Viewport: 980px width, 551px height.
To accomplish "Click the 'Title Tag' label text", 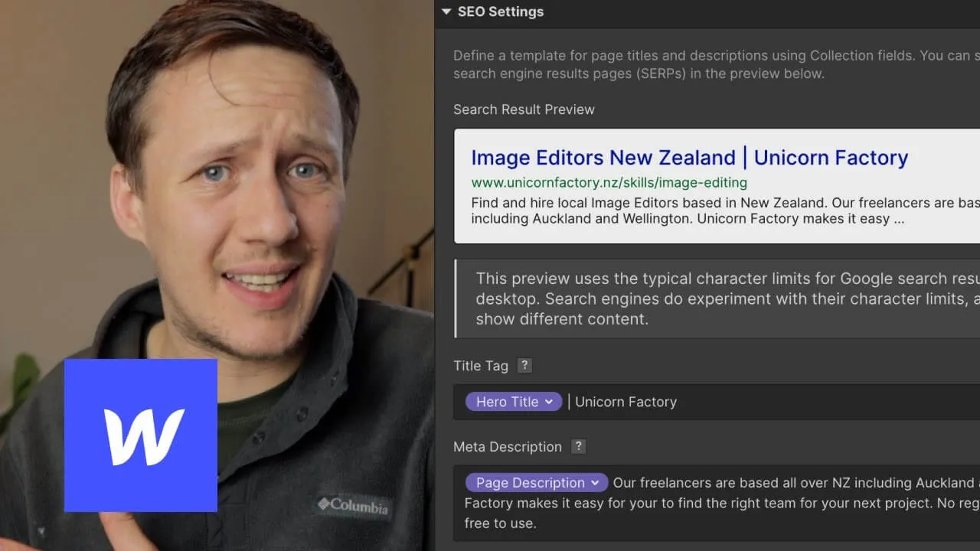I will tap(480, 366).
